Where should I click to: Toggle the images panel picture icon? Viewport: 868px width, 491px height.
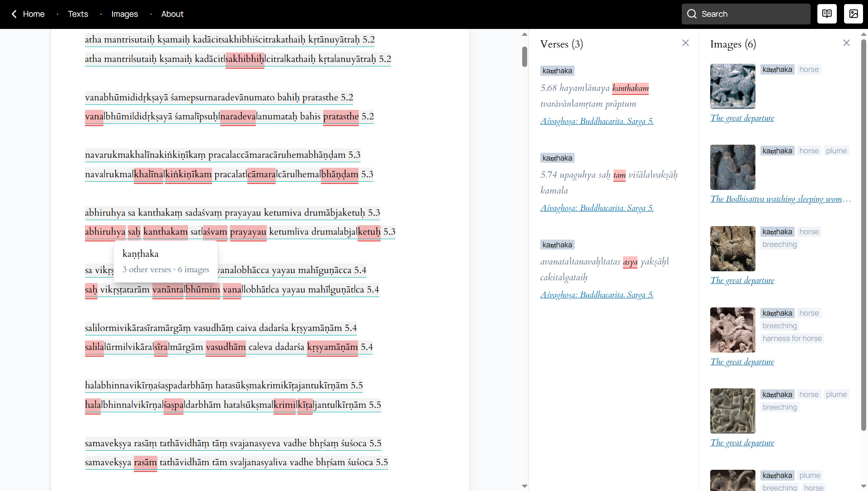(x=853, y=14)
